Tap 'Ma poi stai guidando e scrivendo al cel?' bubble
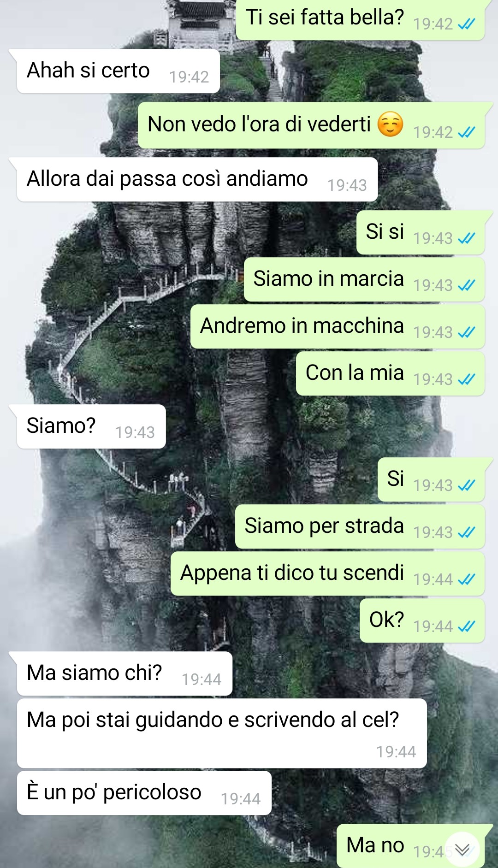This screenshot has height=868, width=498. (x=222, y=733)
